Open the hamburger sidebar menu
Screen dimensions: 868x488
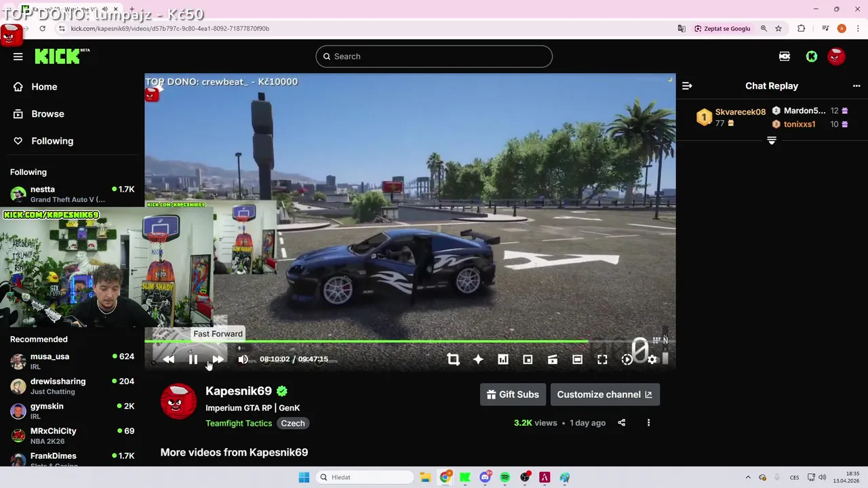coord(18,57)
